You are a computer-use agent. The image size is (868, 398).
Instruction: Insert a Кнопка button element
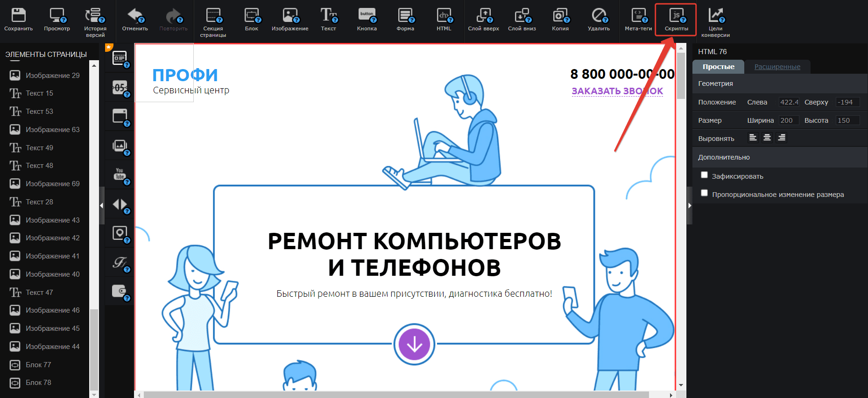tap(367, 20)
